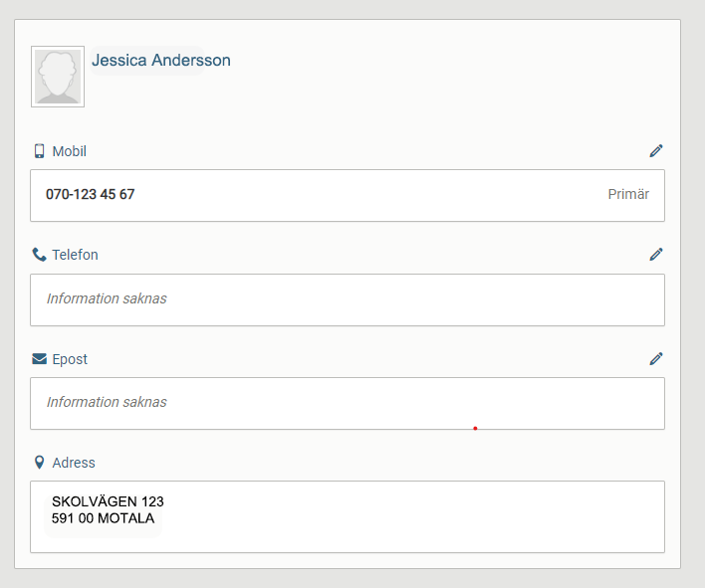Open the profile avatar placeholder image
The image size is (705, 588).
click(x=58, y=77)
